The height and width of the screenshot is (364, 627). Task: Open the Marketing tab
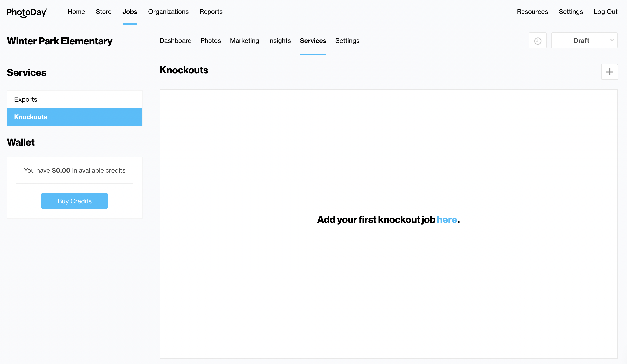tap(244, 41)
